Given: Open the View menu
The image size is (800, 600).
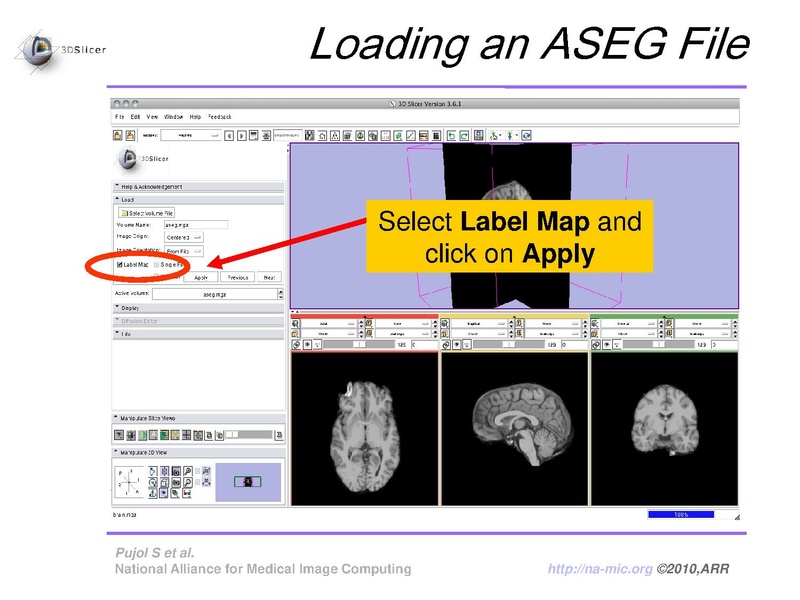Looking at the screenshot, I should click(152, 117).
